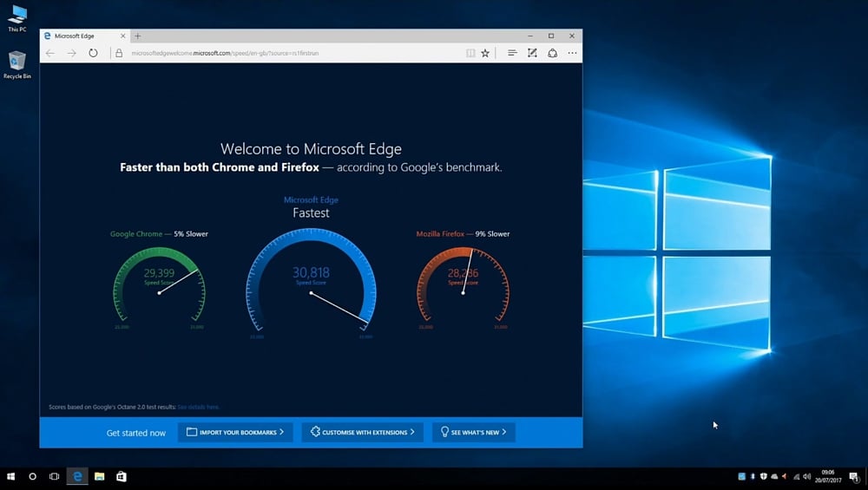
Task: Click the taskbar clock and date
Action: [x=828, y=476]
